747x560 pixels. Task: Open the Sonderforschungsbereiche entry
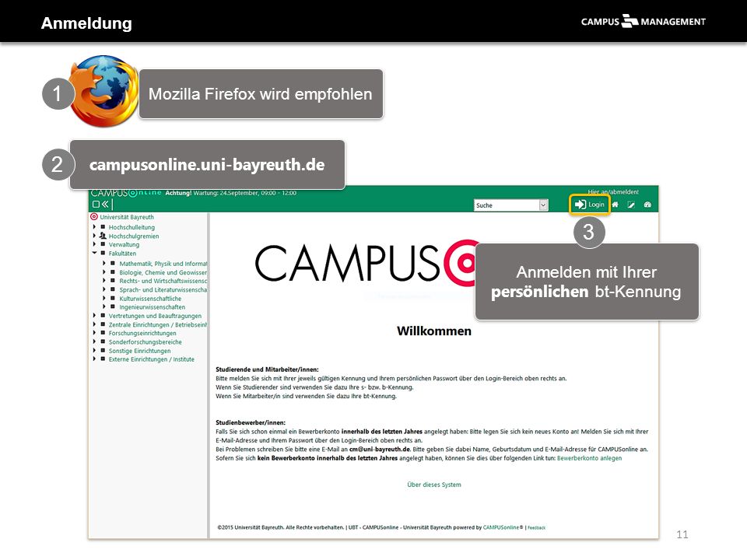point(145,342)
